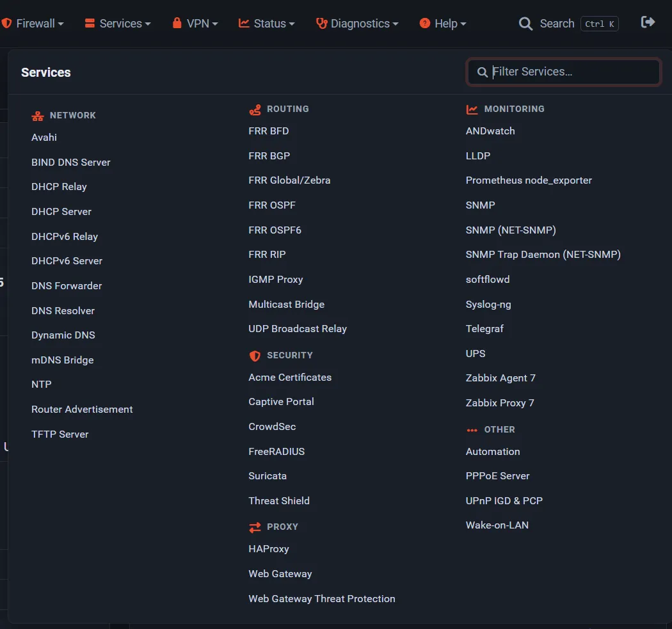Open BIND DNS Server
The width and height of the screenshot is (672, 629).
click(70, 163)
